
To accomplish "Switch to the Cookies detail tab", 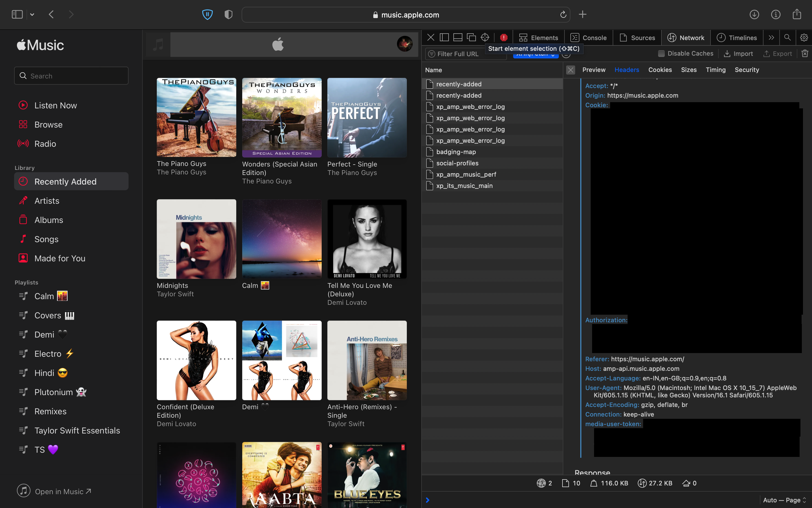I will 660,70.
